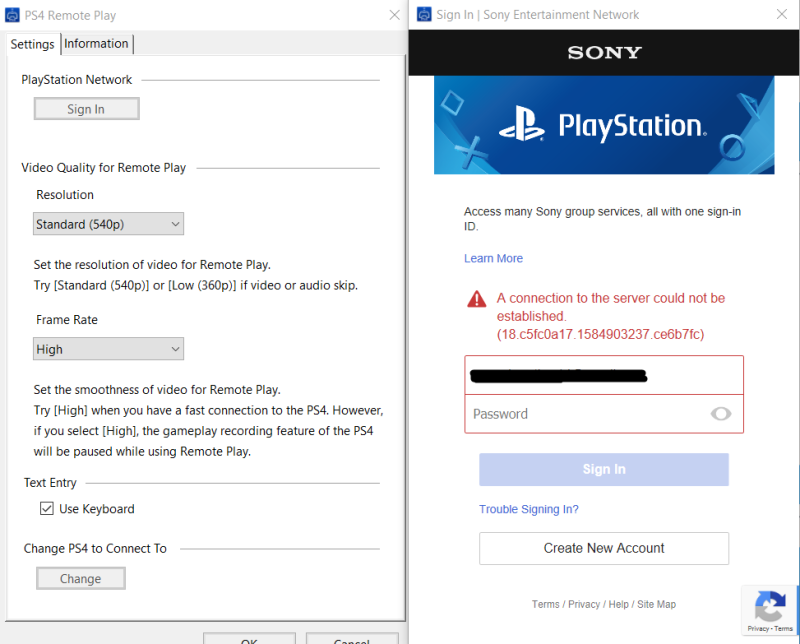Click the redacted sign-in ID field
This screenshot has width=800, height=644.
604,375
